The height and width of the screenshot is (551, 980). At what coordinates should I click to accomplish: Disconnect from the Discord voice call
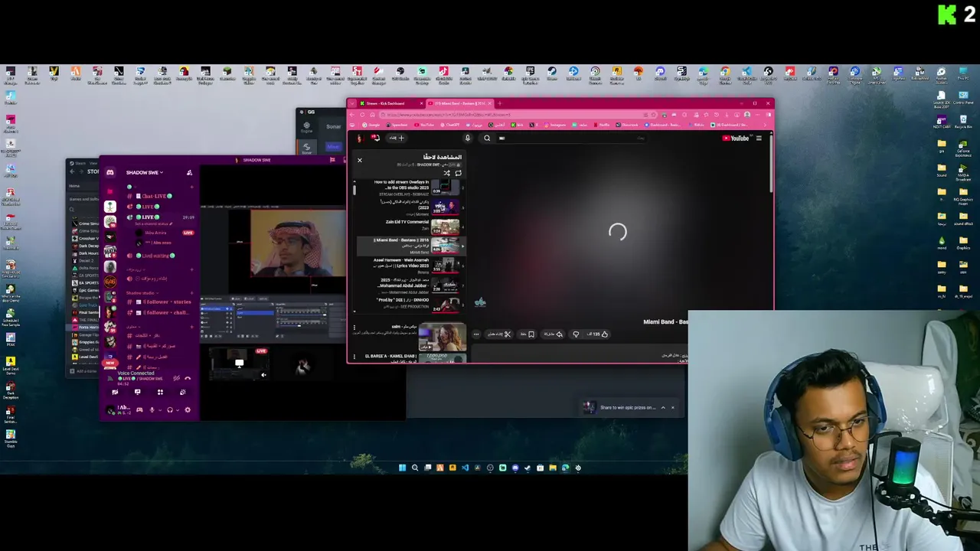pyautogui.click(x=188, y=377)
